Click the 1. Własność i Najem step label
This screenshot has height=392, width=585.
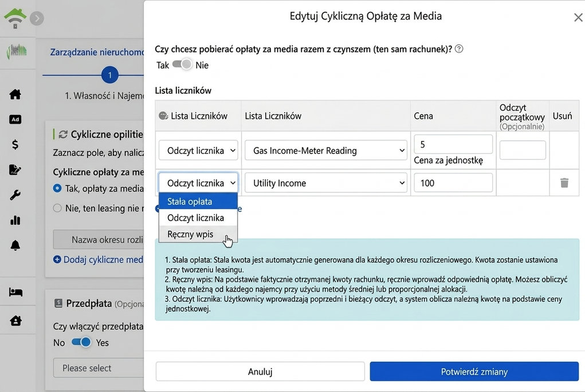[104, 96]
